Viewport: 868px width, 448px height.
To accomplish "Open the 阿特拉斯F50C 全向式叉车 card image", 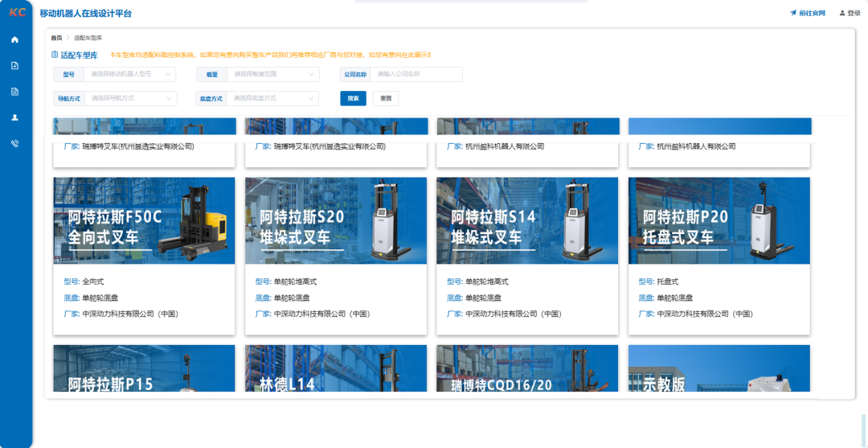I will click(144, 220).
